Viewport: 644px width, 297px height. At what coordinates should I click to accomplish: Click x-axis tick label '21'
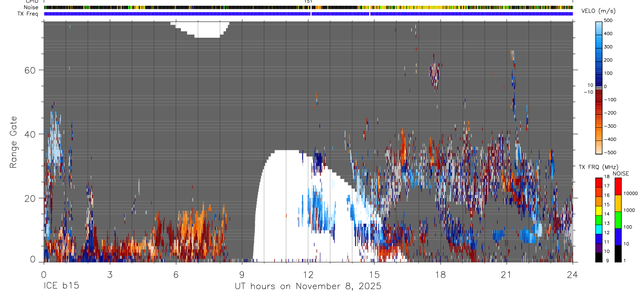[x=507, y=274]
